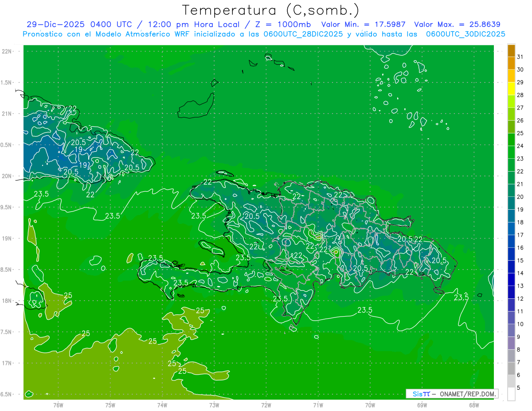This screenshot has height=411, width=532.
Task: Click the 69W longitude axis label
Action: coord(422,404)
